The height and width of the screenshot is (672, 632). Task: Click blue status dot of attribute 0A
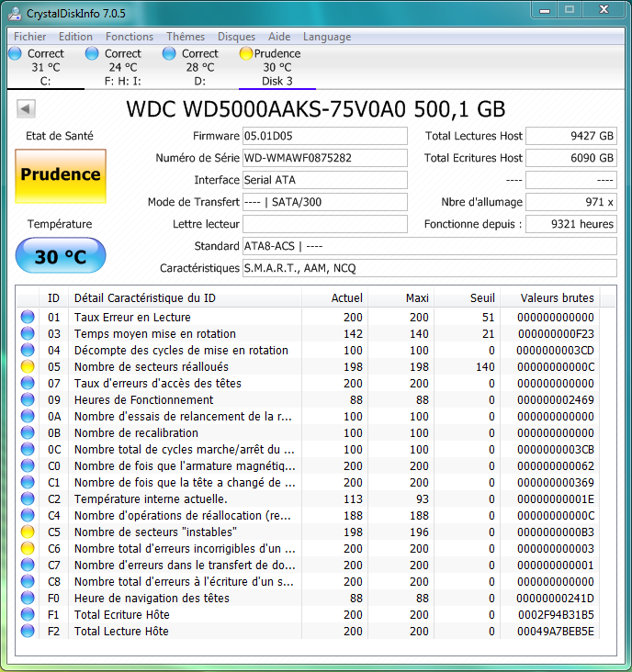click(x=28, y=416)
